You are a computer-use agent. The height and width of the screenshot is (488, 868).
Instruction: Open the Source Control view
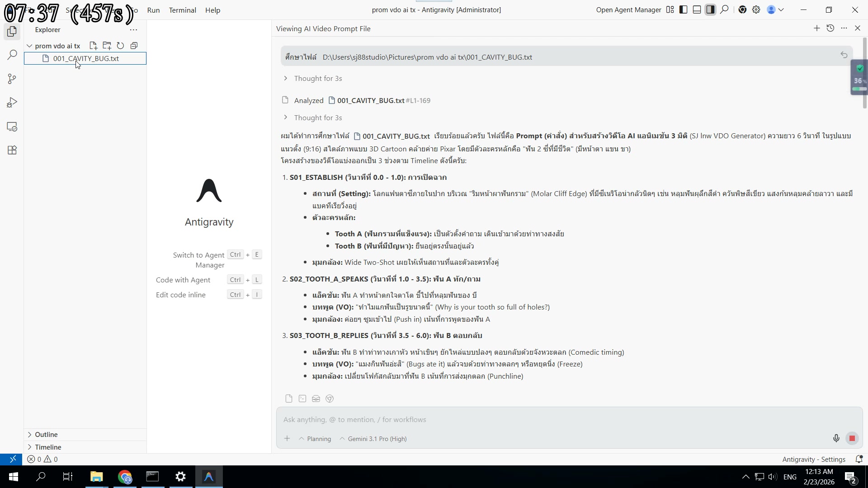tap(12, 79)
